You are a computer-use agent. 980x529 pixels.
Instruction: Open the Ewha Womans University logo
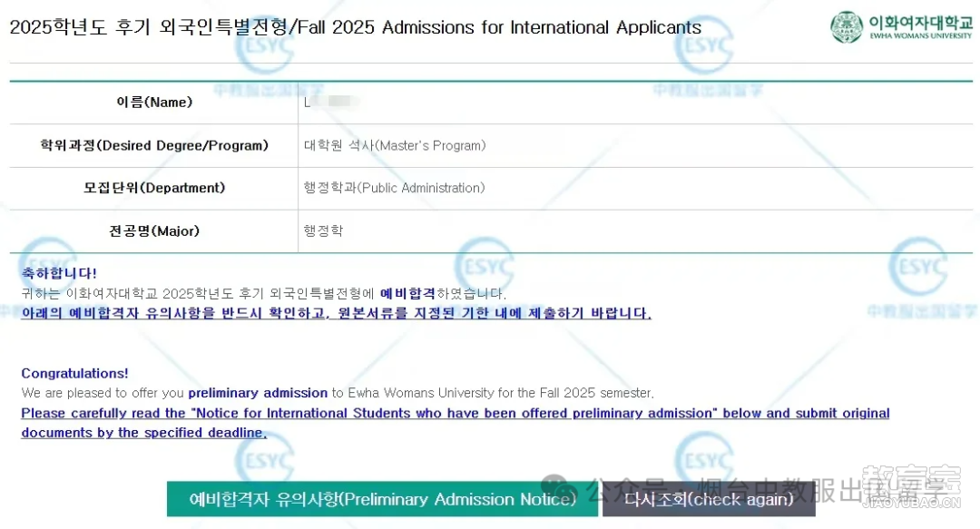(901, 27)
